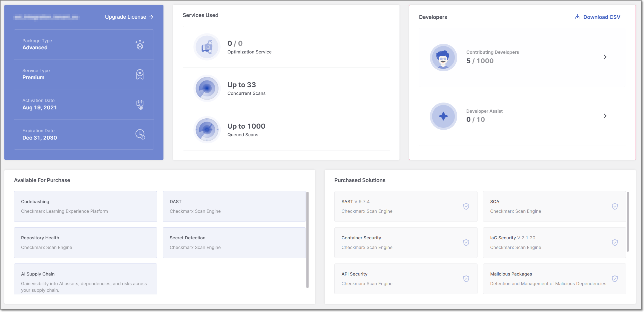The height and width of the screenshot is (312, 644).
Task: Click the Purchased Solutions scrollbar
Action: [x=628, y=222]
